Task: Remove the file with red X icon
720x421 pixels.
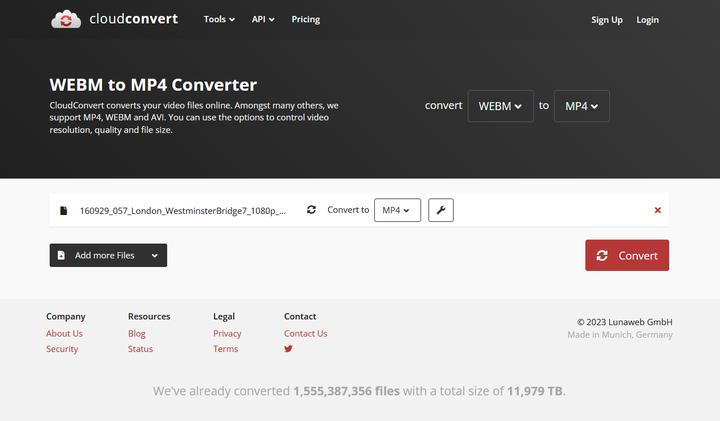Action: [x=657, y=210]
